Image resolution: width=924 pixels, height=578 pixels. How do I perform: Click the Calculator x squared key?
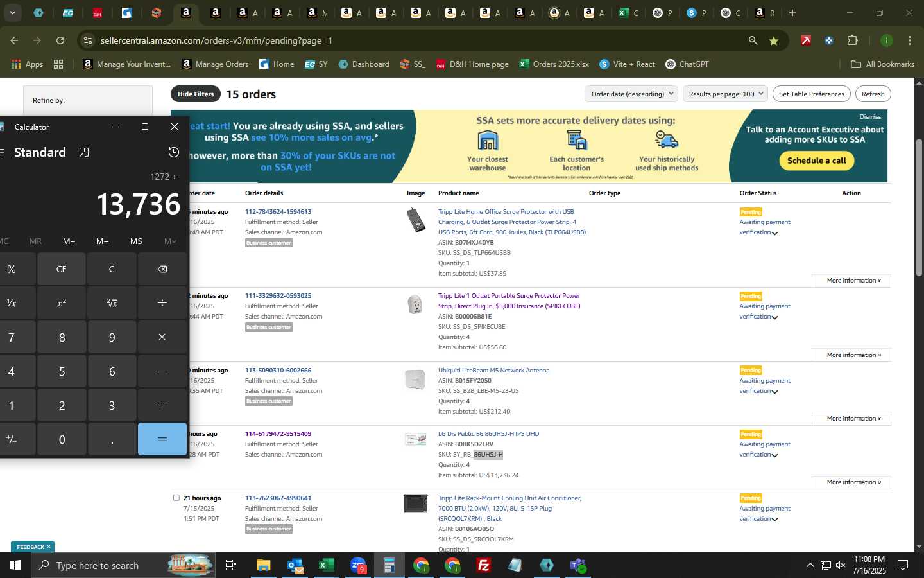pyautogui.click(x=62, y=302)
